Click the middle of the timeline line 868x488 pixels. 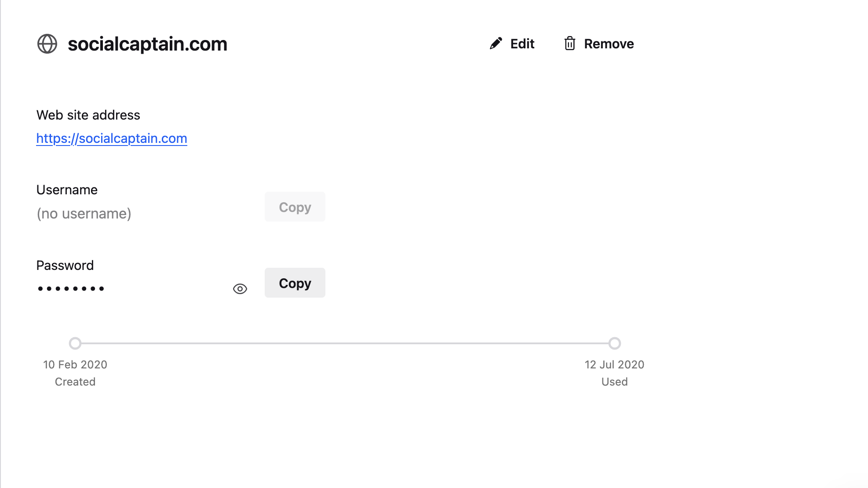pos(345,343)
